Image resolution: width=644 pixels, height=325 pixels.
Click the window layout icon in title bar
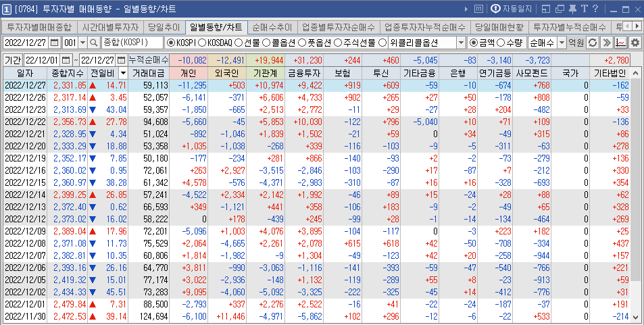click(x=545, y=9)
